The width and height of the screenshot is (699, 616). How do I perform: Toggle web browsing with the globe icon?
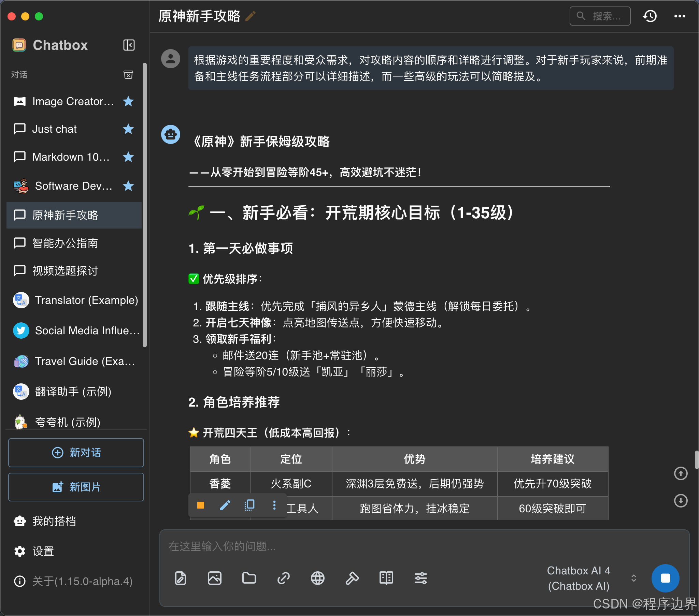coord(318,578)
